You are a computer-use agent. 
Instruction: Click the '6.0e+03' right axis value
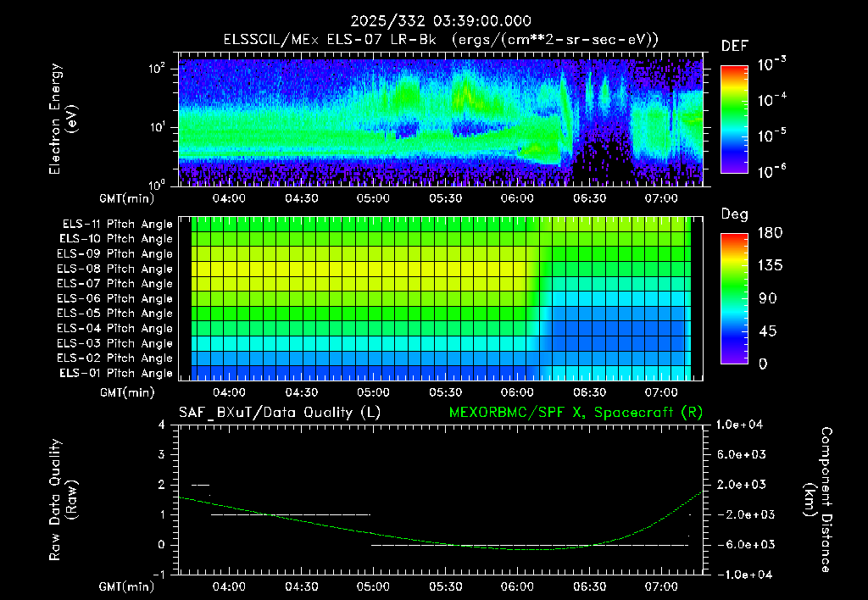tap(742, 454)
